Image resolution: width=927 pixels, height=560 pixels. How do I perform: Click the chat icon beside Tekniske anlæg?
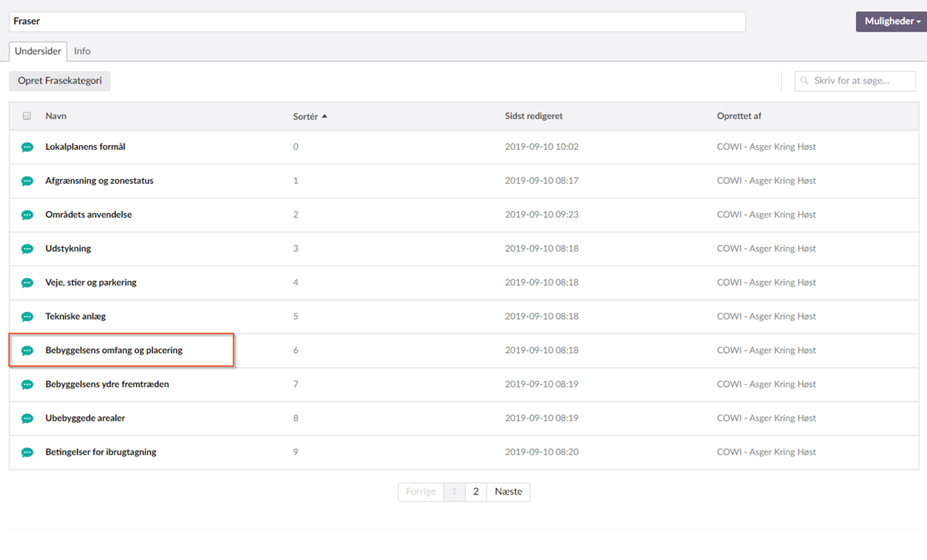tap(27, 317)
